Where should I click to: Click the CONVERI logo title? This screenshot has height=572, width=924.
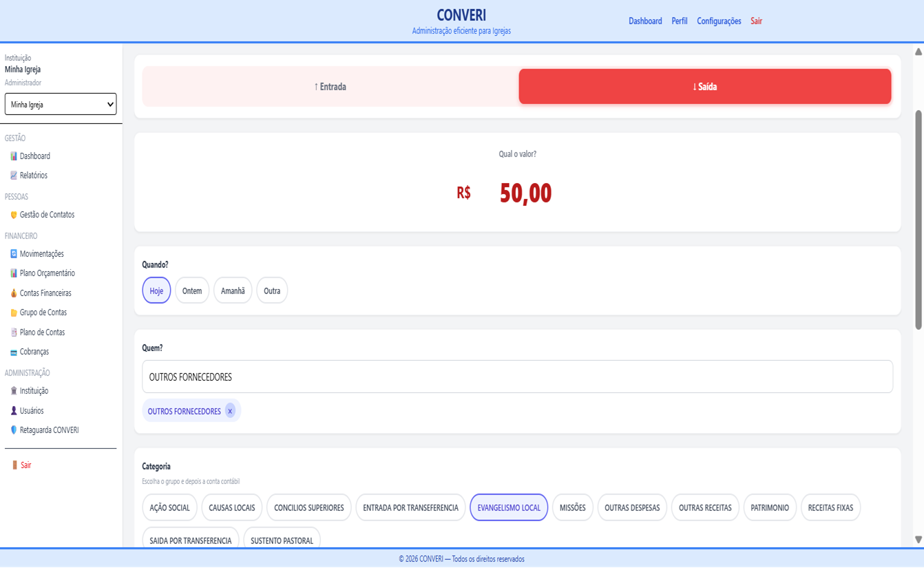pos(461,15)
